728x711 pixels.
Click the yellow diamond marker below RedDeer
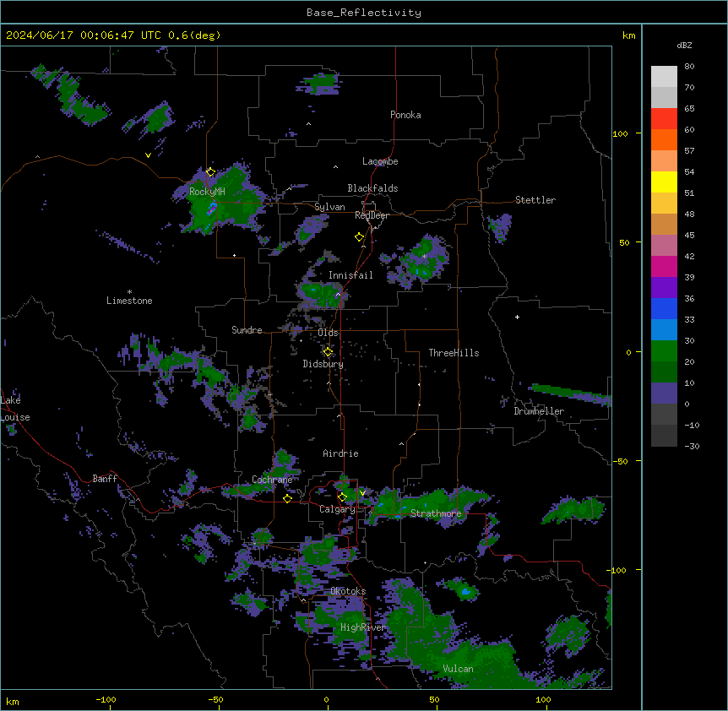pos(360,237)
